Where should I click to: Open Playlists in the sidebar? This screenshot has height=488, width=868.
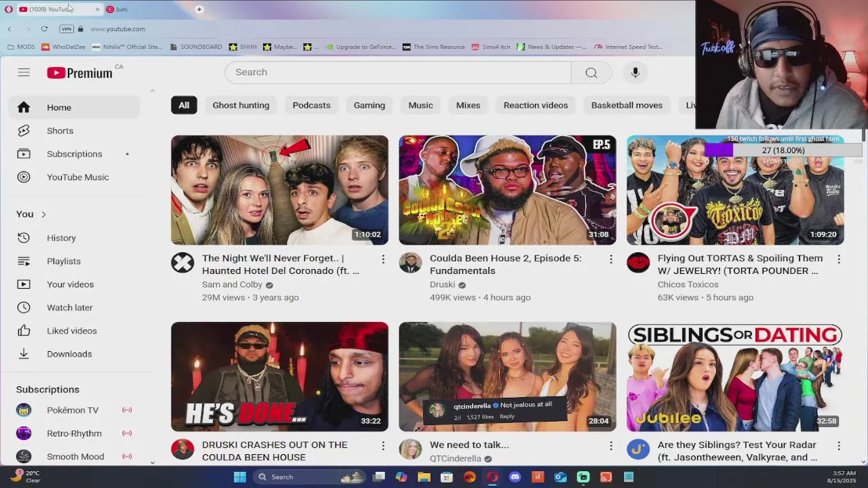75,261
